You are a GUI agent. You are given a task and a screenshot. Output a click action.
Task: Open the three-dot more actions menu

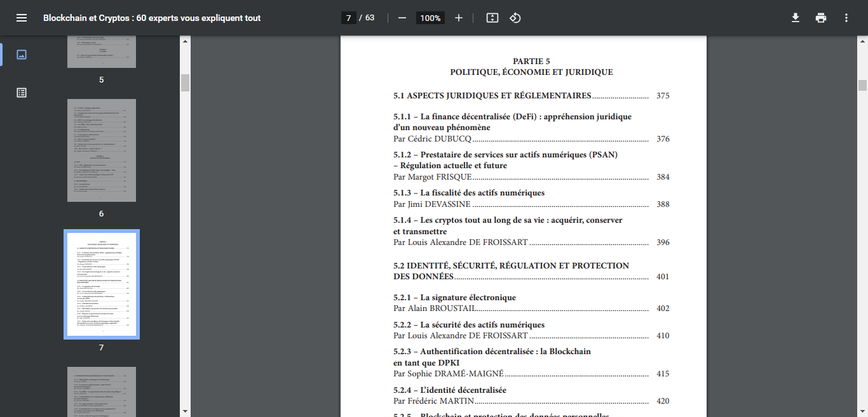tap(846, 18)
